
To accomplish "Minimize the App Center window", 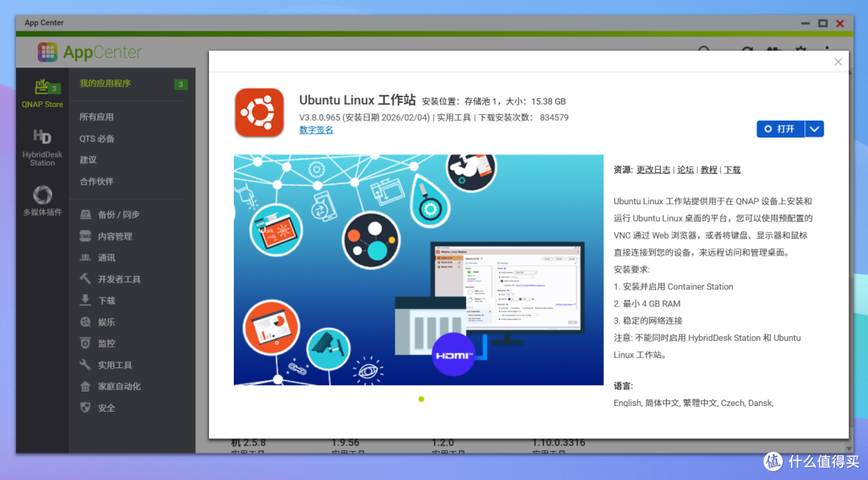I will tap(805, 23).
